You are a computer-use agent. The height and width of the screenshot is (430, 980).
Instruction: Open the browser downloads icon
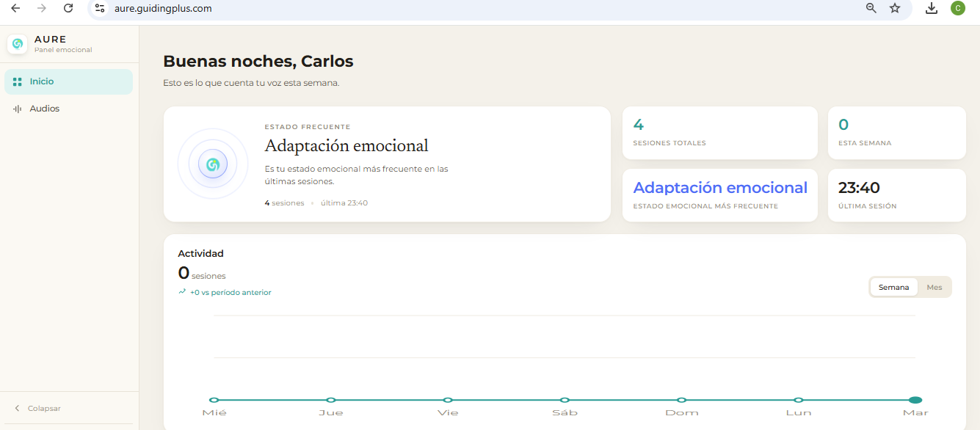(932, 8)
